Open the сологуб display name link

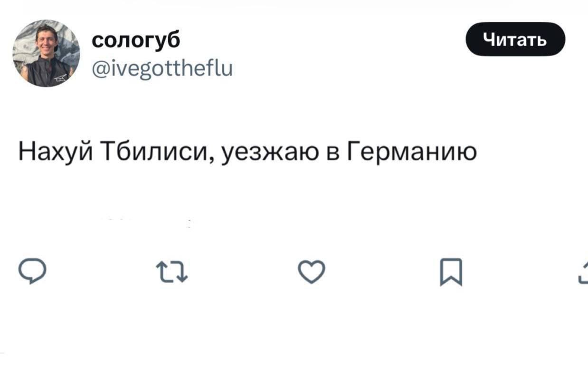(136, 41)
